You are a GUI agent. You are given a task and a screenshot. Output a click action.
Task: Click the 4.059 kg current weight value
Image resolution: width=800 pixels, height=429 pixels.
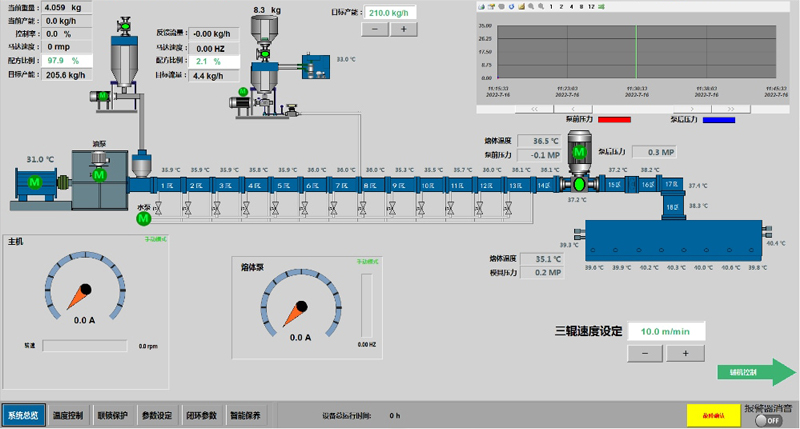click(x=67, y=8)
